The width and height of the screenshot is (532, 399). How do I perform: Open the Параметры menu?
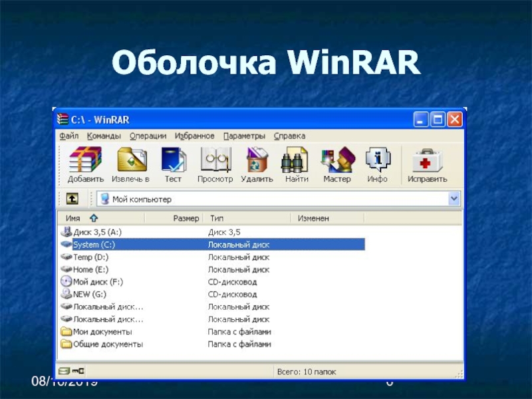coord(244,136)
